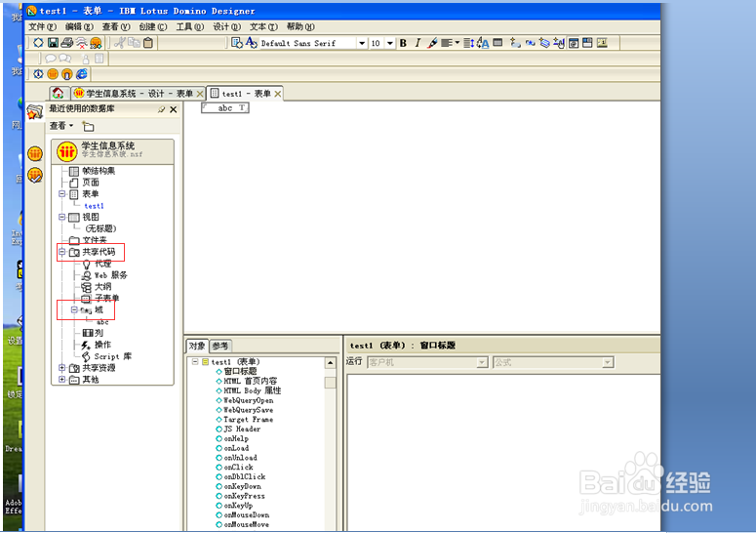This screenshot has height=533, width=756.
Task: Click the Preview in Notes icon
Action: [x=53, y=74]
